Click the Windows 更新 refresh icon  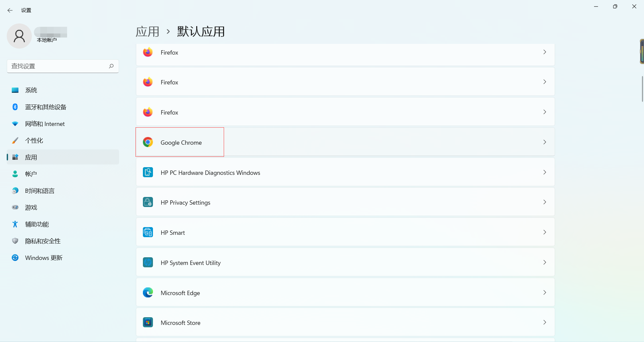(15, 258)
